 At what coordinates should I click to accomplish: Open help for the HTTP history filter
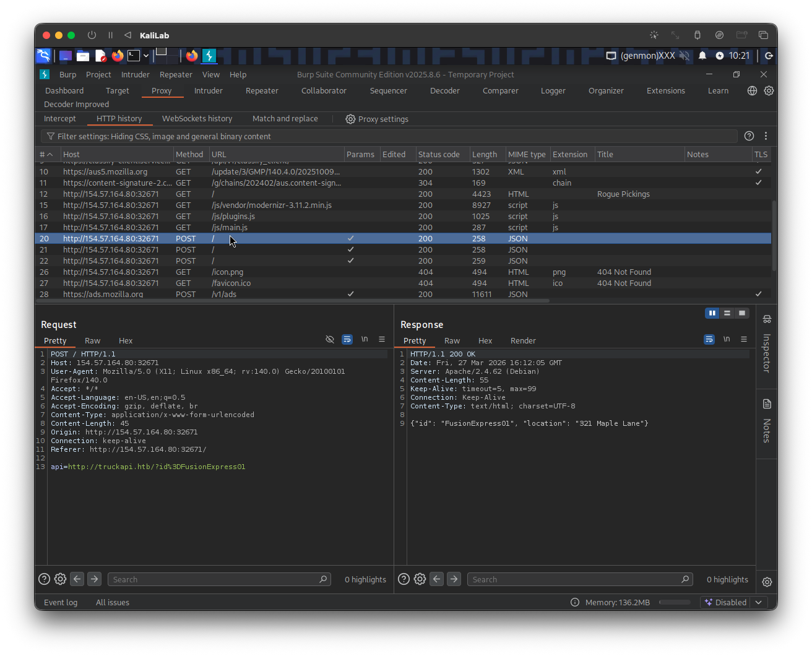[749, 136]
